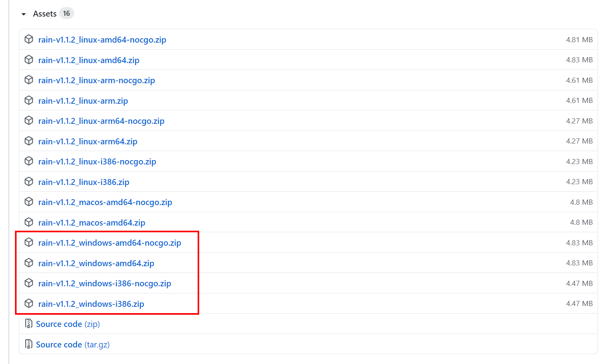
Task: Click the package icon next to rain-v1.1.2_linux-arm-nocgo.zip
Action: [x=29, y=80]
